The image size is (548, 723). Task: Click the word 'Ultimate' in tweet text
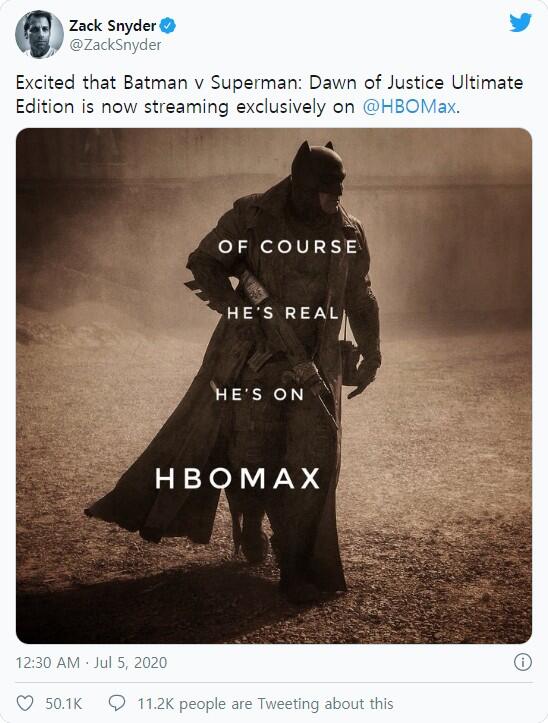487,83
